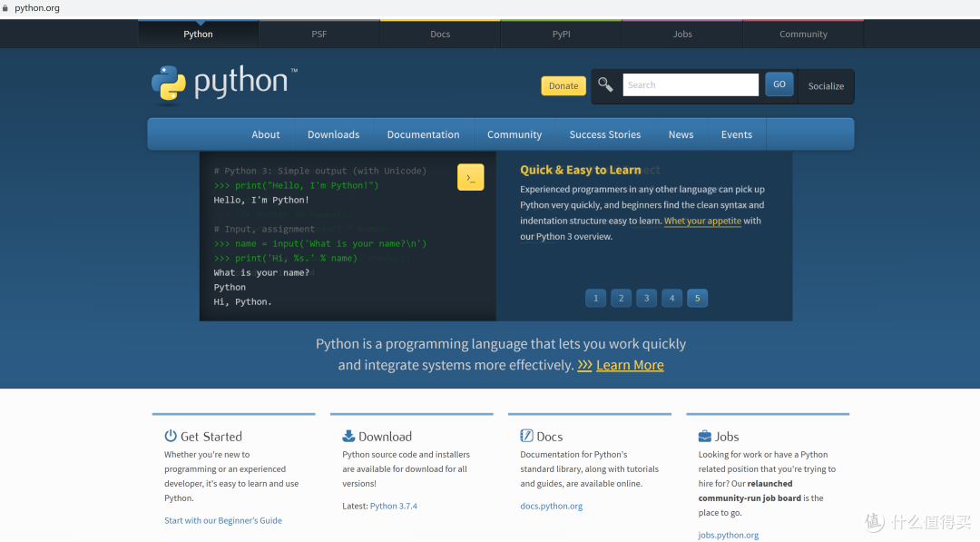This screenshot has height=542, width=980.
Task: Open the About menu
Action: (x=266, y=134)
